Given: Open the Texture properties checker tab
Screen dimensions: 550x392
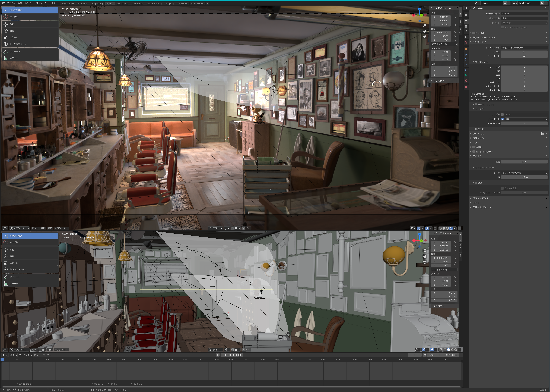Looking at the screenshot, I should click(466, 87).
